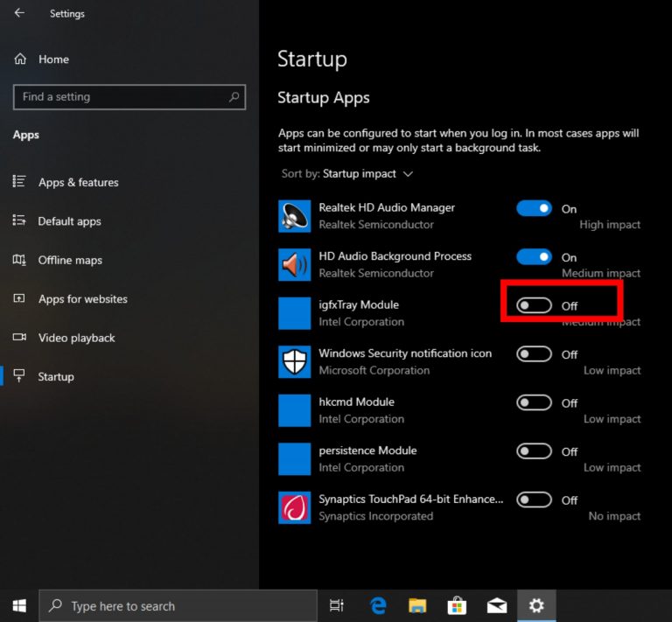This screenshot has height=622, width=672.
Task: Click the Startup Apps heading
Action: pyautogui.click(x=324, y=98)
